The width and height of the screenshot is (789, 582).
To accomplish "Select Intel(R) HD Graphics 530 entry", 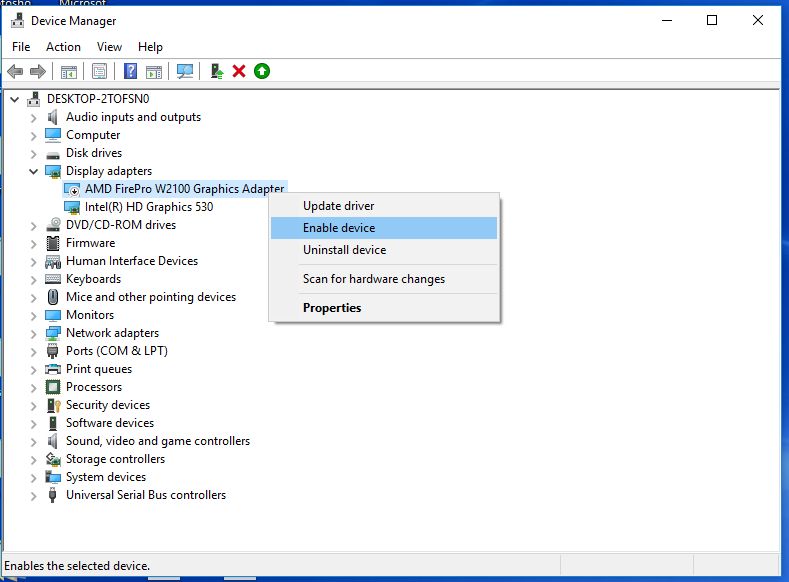I will coord(149,207).
